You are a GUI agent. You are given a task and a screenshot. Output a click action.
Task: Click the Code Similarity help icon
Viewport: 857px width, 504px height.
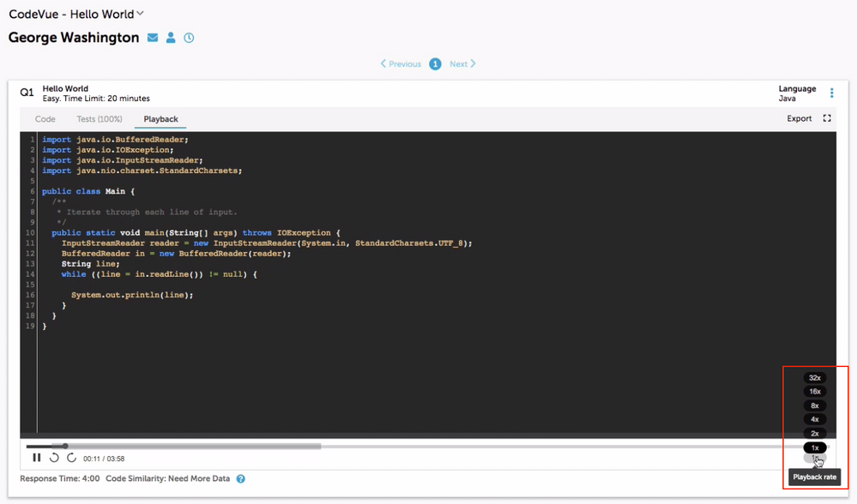[241, 479]
